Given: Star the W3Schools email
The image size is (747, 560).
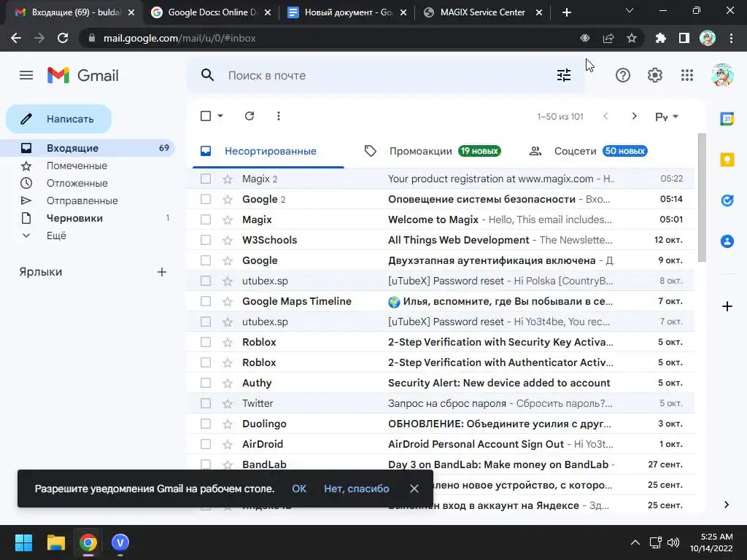Looking at the screenshot, I should click(228, 240).
